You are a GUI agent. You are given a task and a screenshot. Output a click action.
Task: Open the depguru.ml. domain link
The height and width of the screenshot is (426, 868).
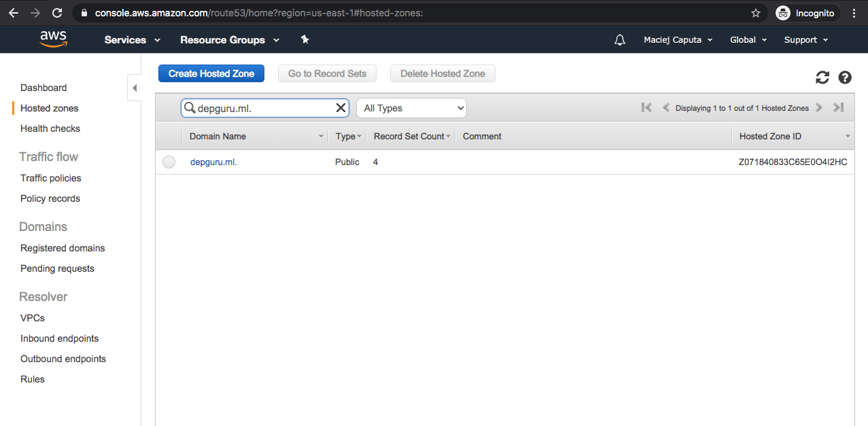[x=213, y=162]
